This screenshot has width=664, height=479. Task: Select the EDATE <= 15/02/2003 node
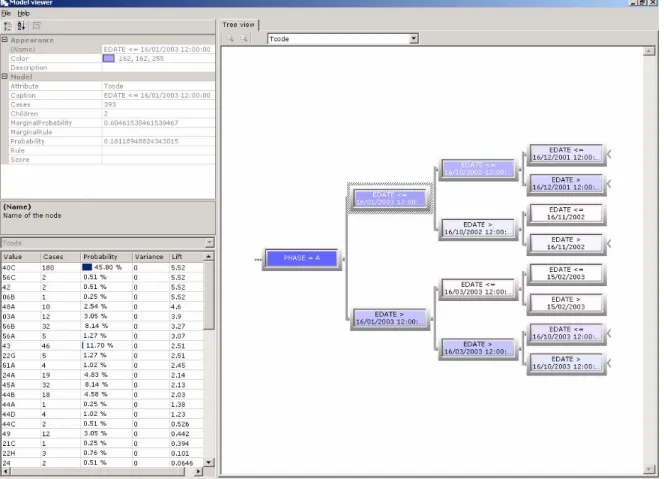(566, 273)
